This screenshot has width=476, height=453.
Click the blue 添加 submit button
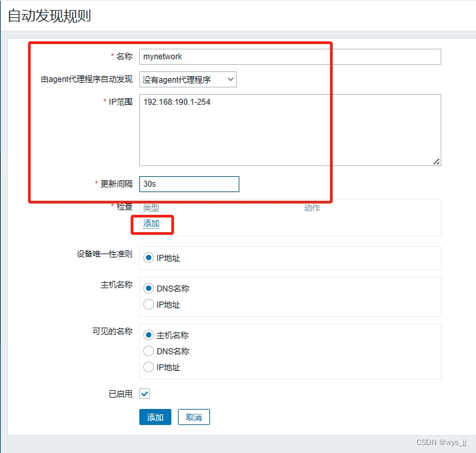[x=155, y=417]
